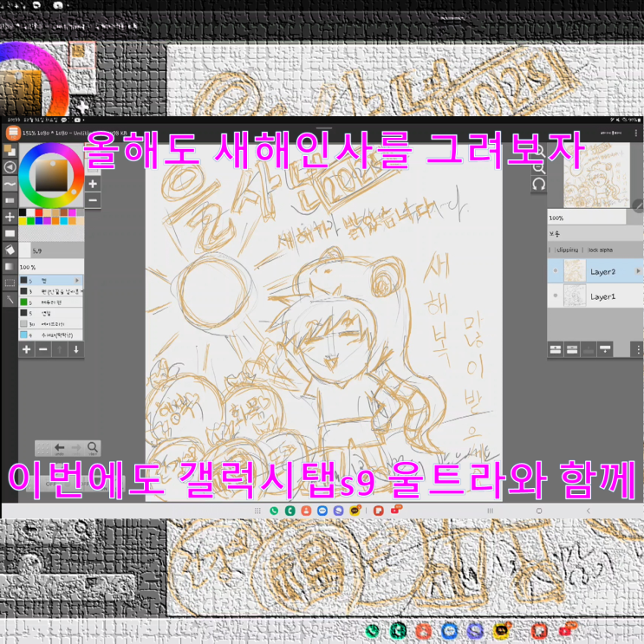This screenshot has width=644, height=644.
Task: Open the three-dot overflow menu in the title bar
Action: pos(636,133)
